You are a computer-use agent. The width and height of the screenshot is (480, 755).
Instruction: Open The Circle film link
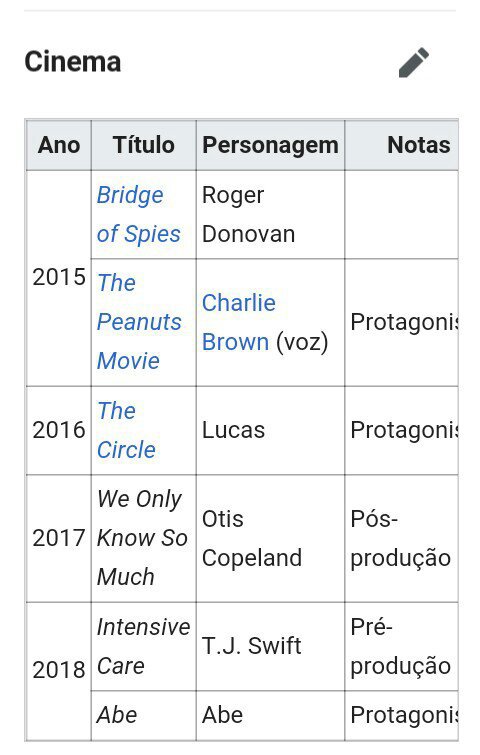click(126, 430)
